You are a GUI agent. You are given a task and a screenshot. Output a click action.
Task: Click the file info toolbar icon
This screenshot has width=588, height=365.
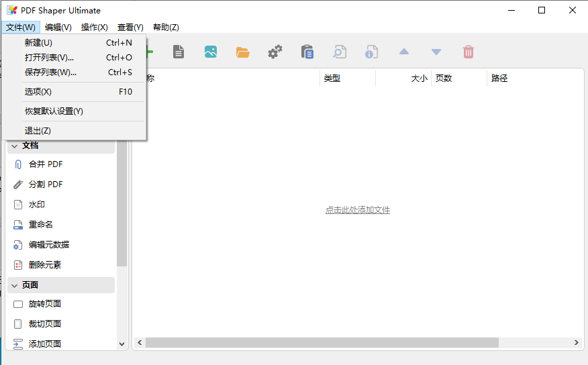tap(371, 52)
